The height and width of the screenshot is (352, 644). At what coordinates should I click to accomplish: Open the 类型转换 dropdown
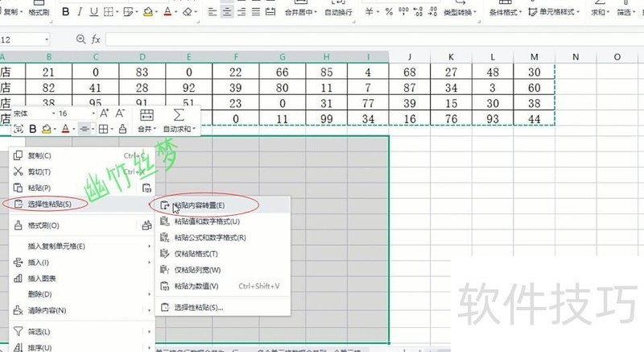coord(460,12)
